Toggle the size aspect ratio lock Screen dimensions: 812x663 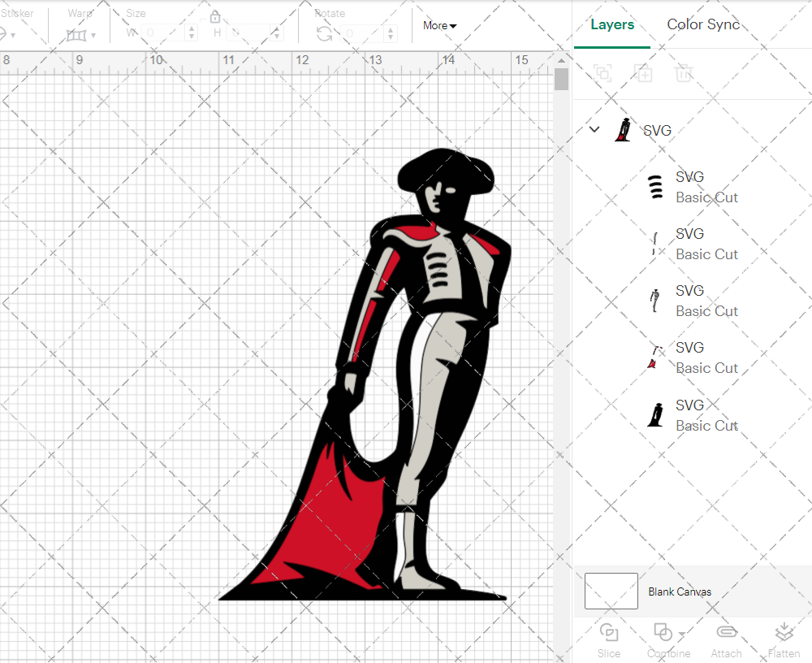point(215,16)
